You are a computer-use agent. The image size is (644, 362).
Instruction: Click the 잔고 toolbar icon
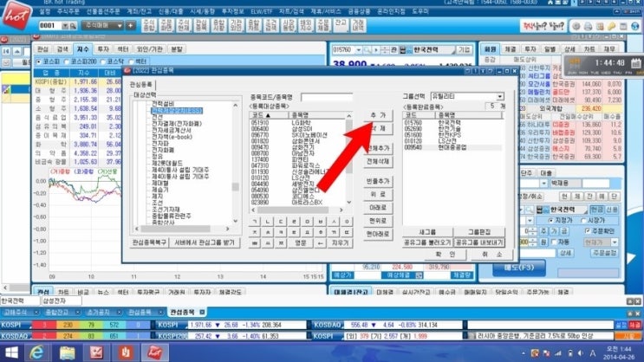tap(341, 25)
